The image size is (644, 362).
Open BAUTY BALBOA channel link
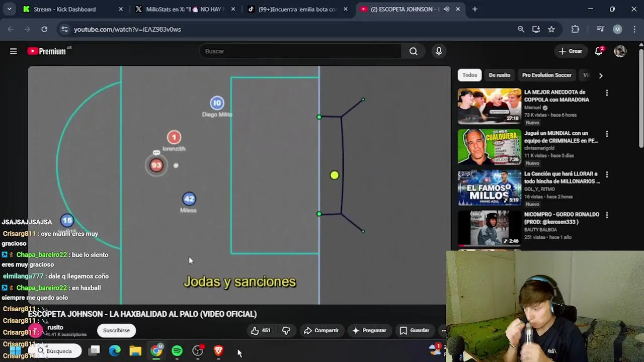(x=541, y=230)
